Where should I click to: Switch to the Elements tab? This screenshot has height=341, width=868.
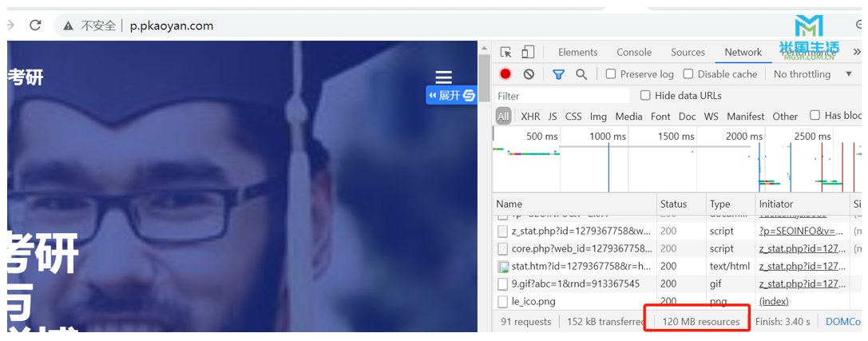click(x=578, y=52)
